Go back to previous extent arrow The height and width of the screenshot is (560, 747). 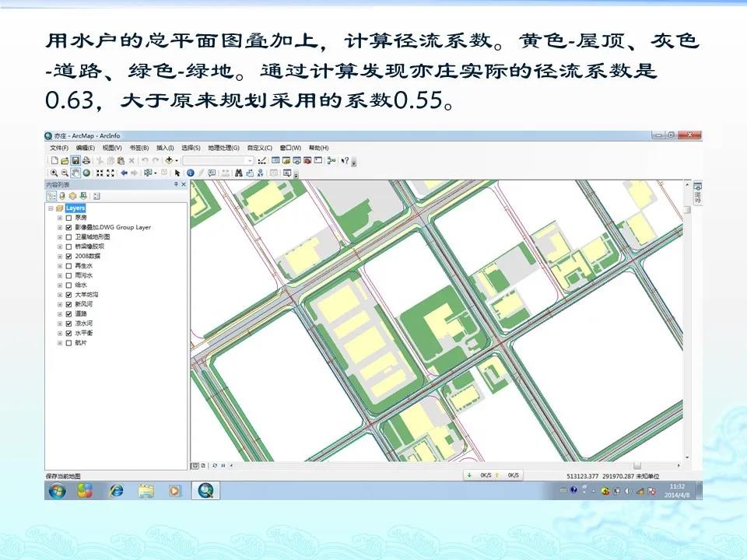coord(124,173)
